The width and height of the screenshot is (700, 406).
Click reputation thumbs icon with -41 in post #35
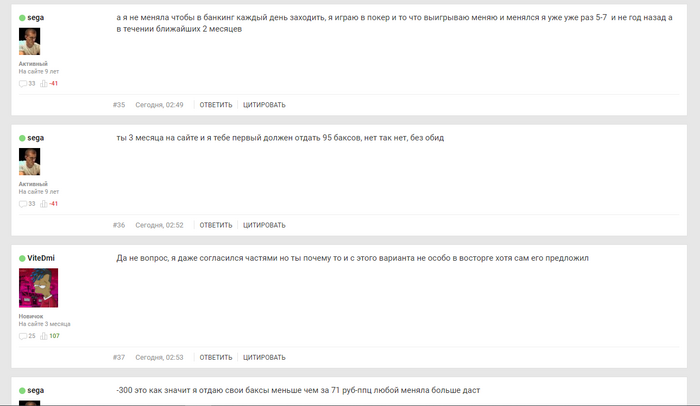(44, 84)
